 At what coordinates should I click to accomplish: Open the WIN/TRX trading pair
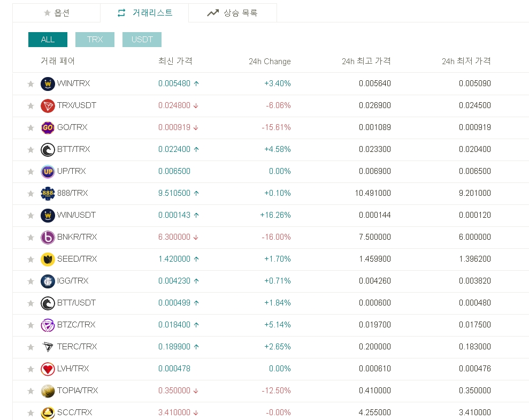coord(74,83)
